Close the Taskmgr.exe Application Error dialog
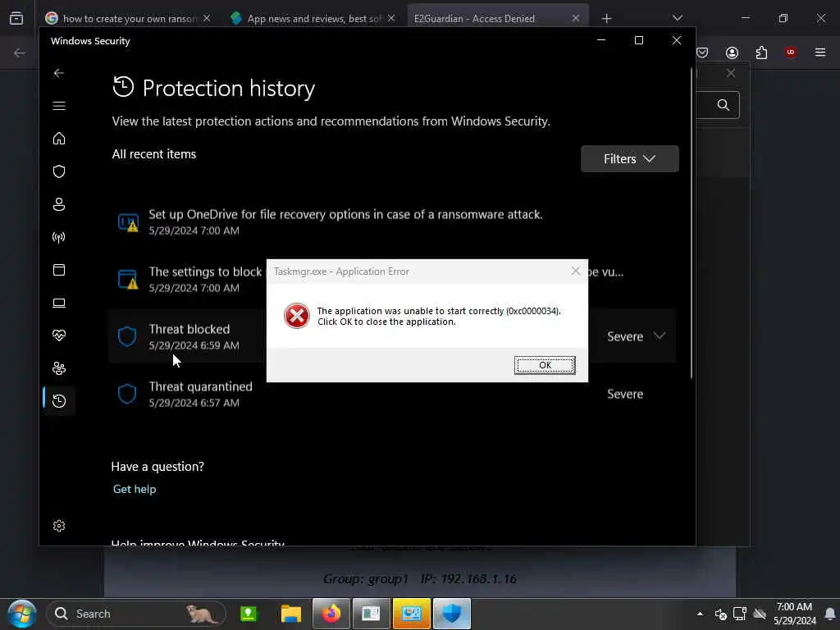This screenshot has width=840, height=630. 575,271
